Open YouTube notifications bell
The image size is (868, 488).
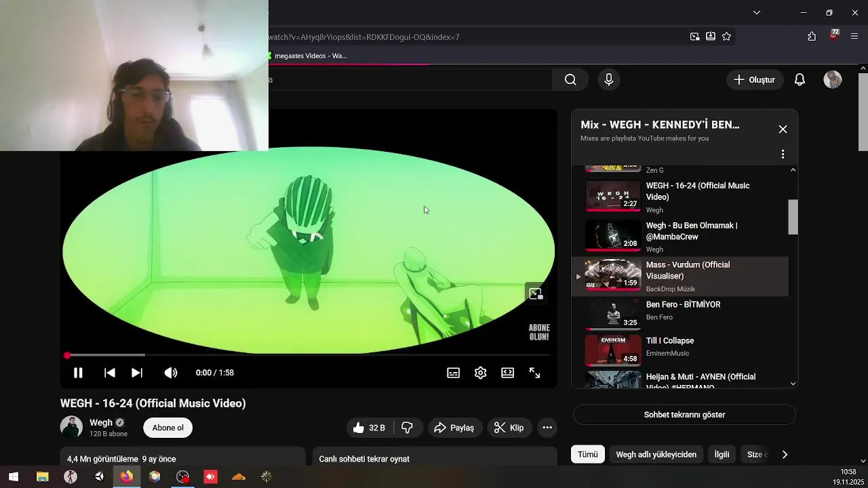click(800, 80)
